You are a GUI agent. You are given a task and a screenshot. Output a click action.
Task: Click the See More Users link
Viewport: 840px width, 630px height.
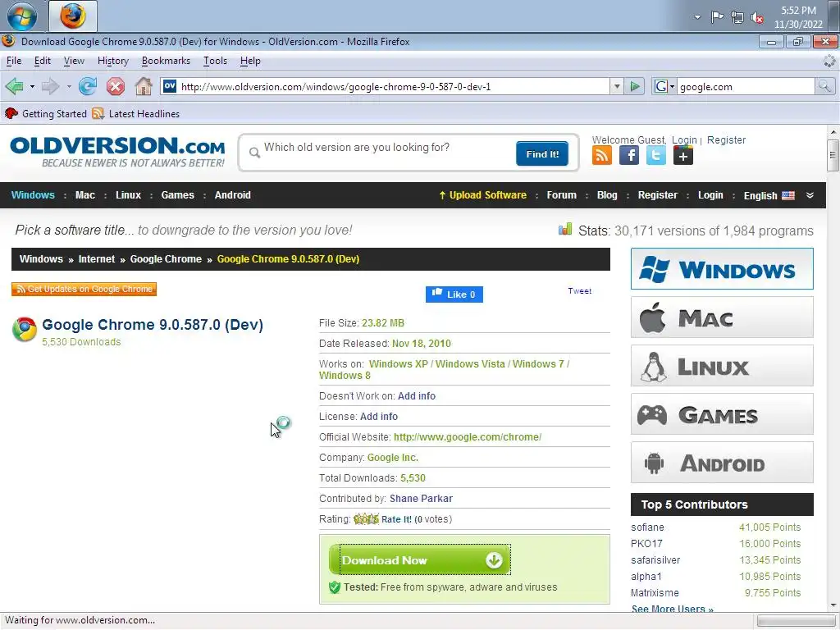point(673,609)
